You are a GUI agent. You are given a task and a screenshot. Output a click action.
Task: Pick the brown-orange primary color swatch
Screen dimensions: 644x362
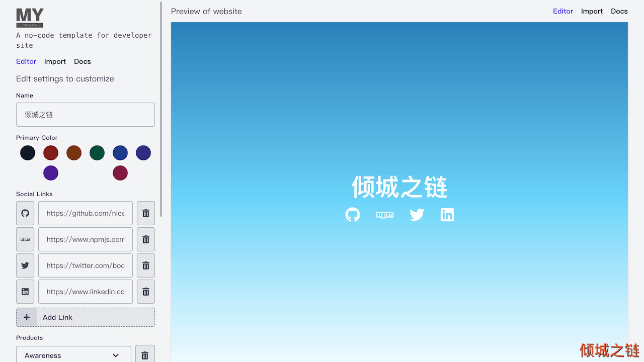tap(74, 153)
